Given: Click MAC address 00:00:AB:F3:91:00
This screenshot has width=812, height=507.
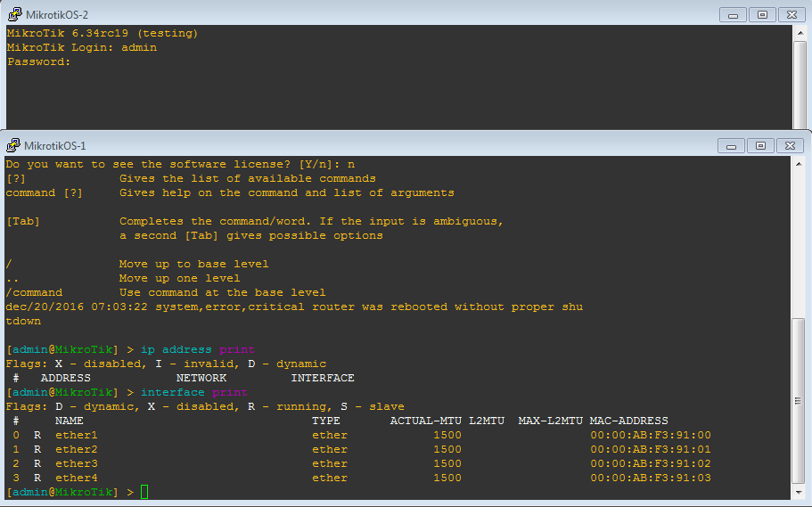Looking at the screenshot, I should [x=651, y=435].
